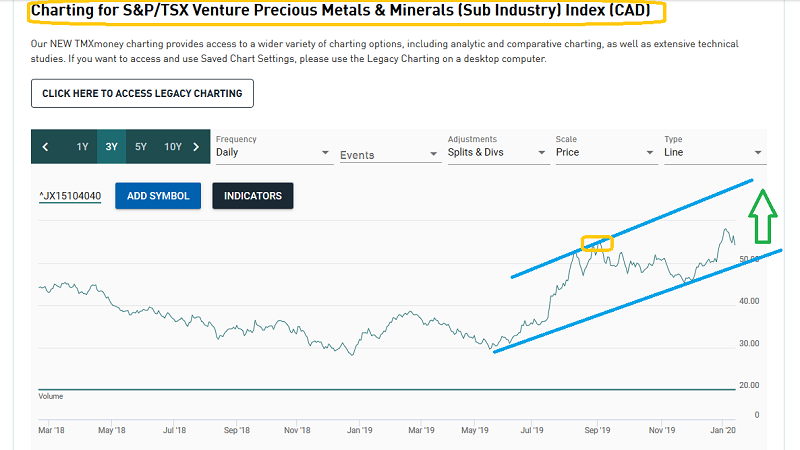Open the Adjustments Splits & Divs dropdown
The height and width of the screenshot is (450, 800).
pos(494,153)
